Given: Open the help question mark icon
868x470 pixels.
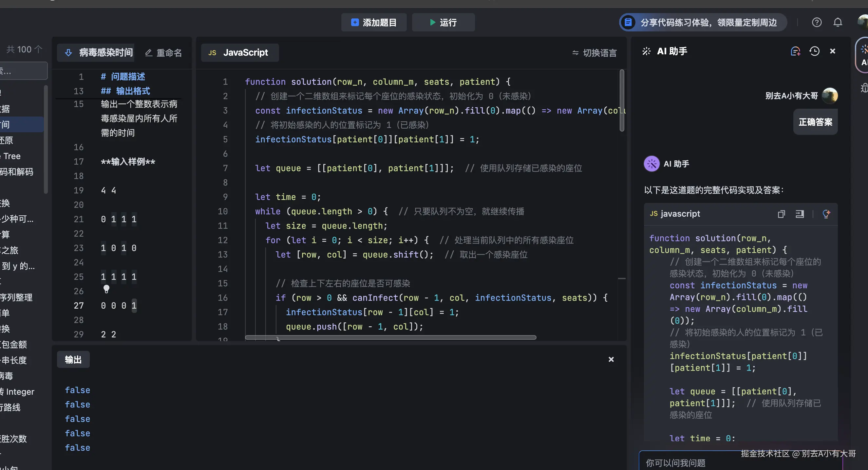Looking at the screenshot, I should [817, 23].
